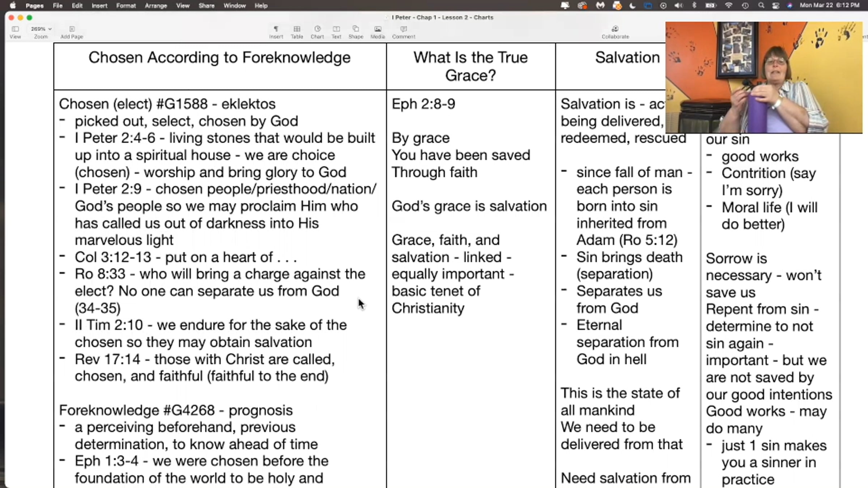The width and height of the screenshot is (868, 488).
Task: Click the document title "I Peter - Chap 1 - Lesson 2 - Charts"
Action: pyautogui.click(x=442, y=17)
